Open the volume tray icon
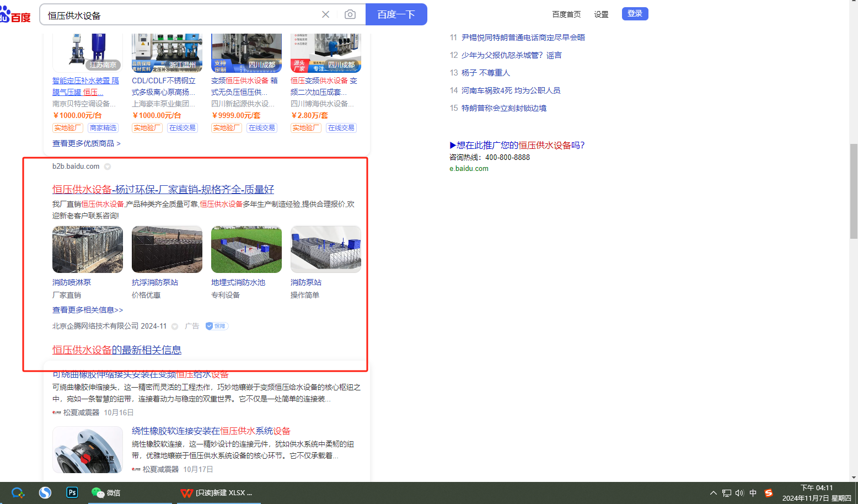858x504 pixels. point(739,493)
